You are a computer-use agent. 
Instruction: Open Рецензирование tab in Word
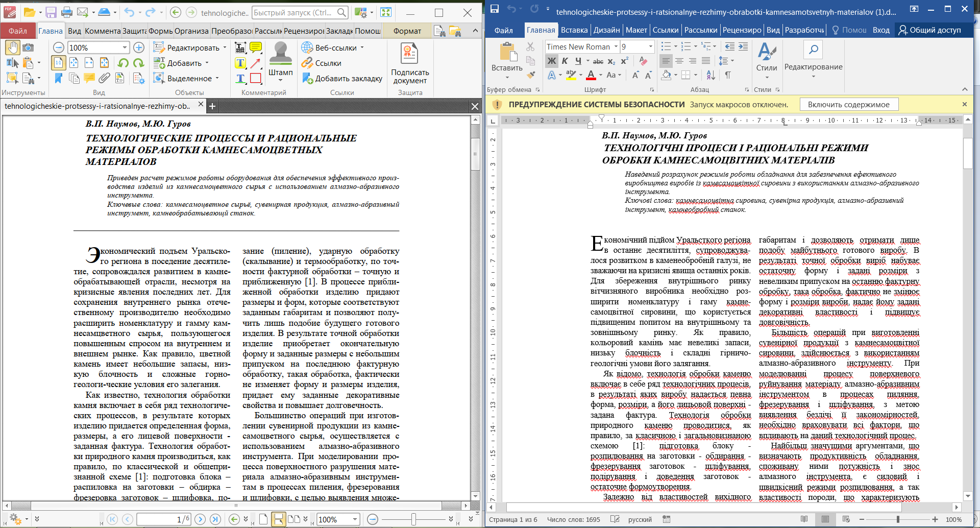(x=742, y=30)
